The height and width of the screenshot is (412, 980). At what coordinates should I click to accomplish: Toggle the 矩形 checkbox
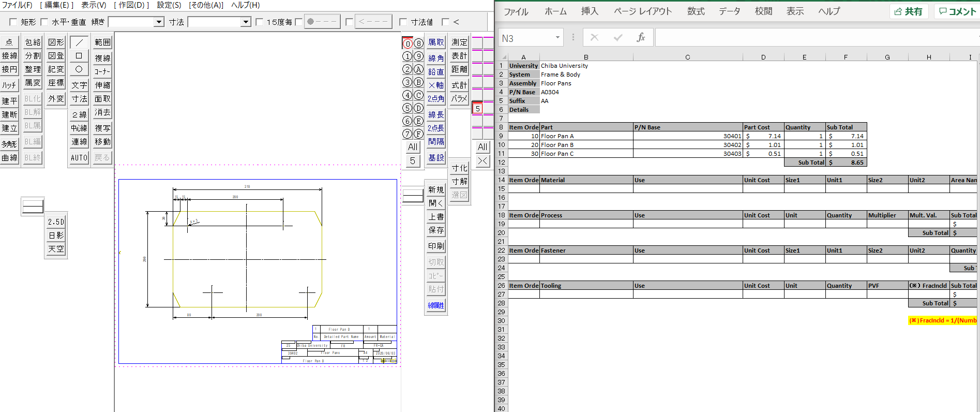coord(13,22)
